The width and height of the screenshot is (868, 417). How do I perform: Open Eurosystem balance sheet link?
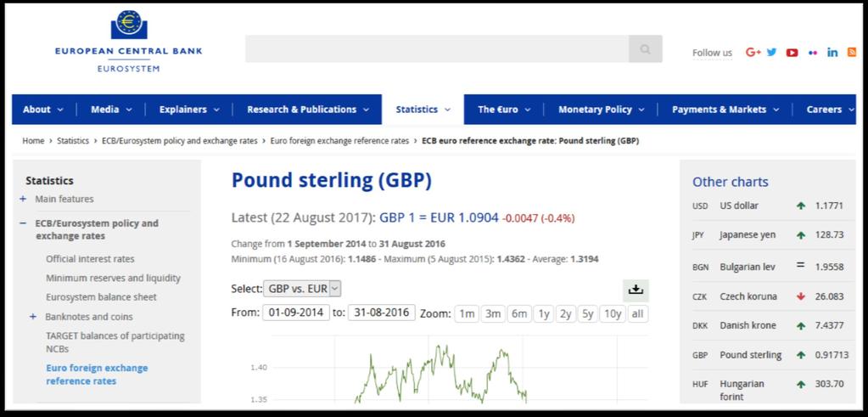tap(101, 297)
